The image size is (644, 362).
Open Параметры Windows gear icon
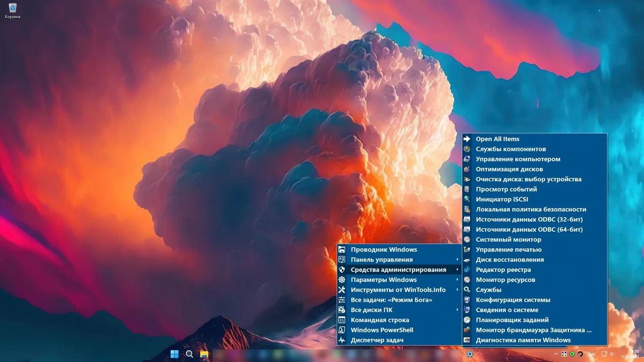tap(342, 280)
